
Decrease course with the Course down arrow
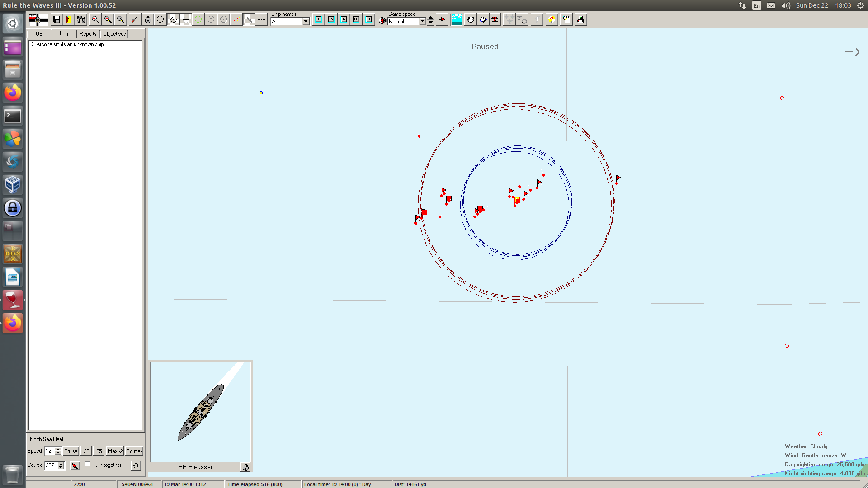coord(61,468)
